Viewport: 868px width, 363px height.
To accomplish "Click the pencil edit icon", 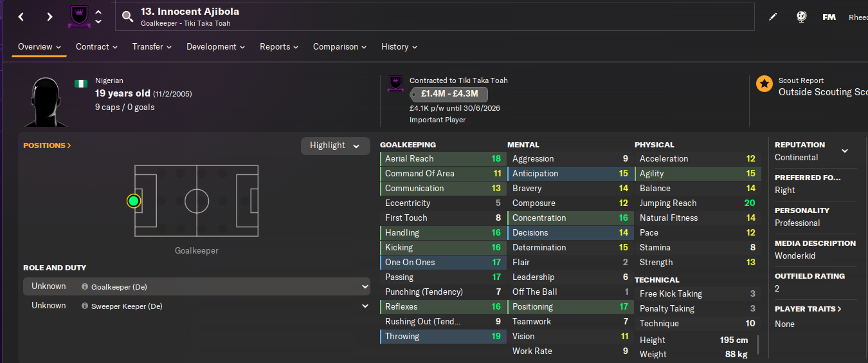I will [x=773, y=17].
